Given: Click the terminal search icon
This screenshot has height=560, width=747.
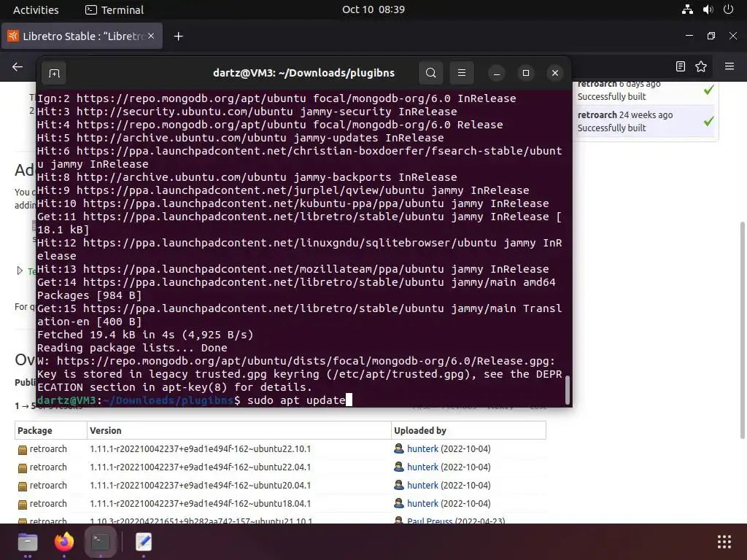Looking at the screenshot, I should [430, 73].
